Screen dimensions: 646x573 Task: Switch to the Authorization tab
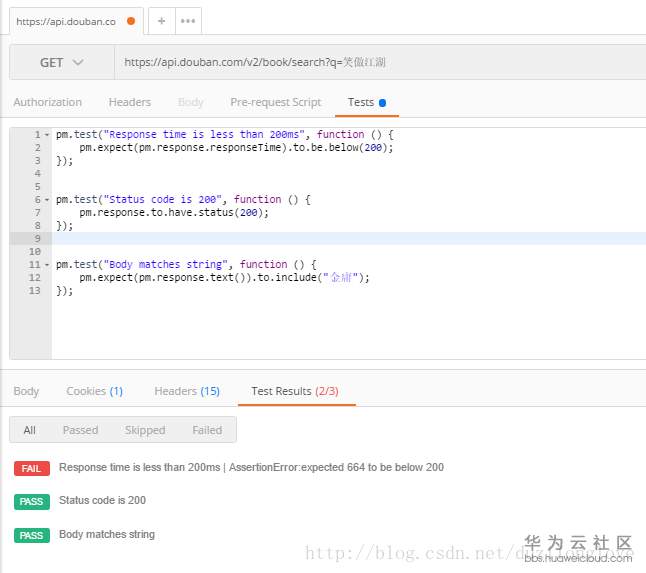(x=47, y=102)
